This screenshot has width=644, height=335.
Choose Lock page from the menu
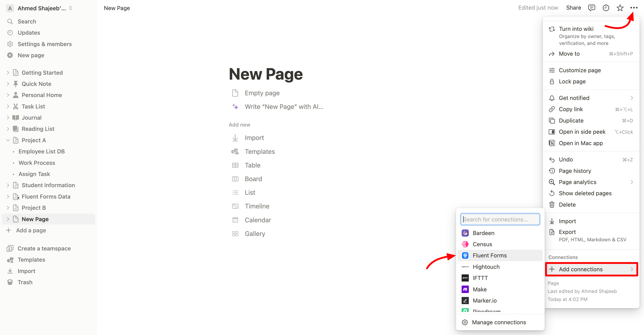572,81
